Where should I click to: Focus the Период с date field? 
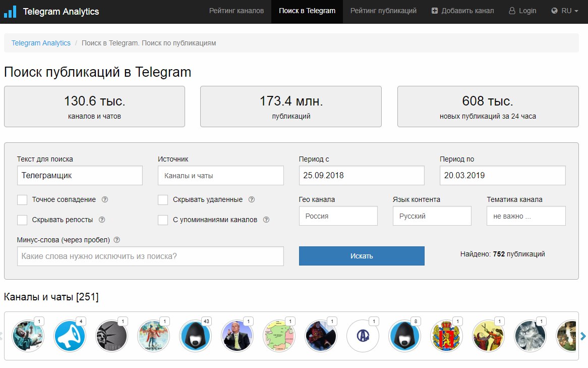(362, 175)
